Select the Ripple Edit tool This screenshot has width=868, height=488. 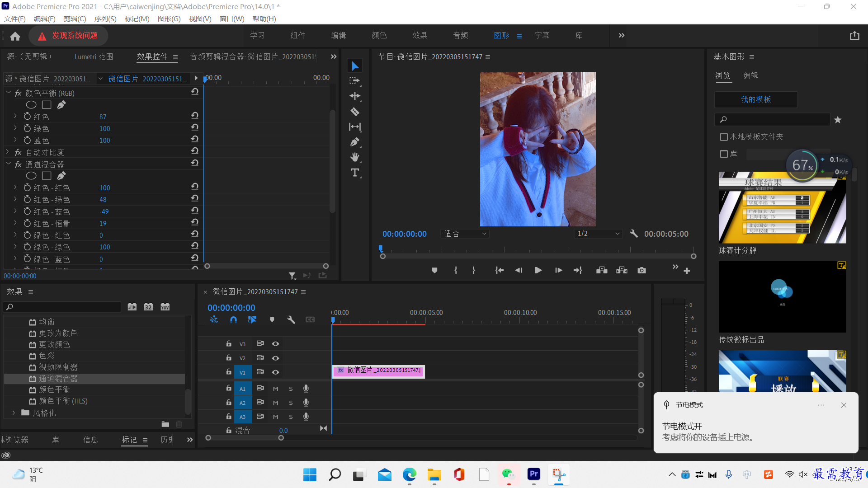point(355,96)
